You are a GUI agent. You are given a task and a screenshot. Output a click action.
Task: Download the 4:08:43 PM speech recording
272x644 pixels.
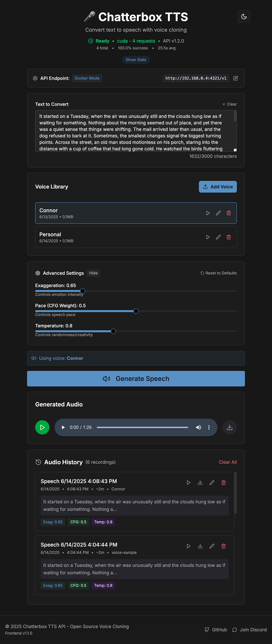click(x=200, y=483)
